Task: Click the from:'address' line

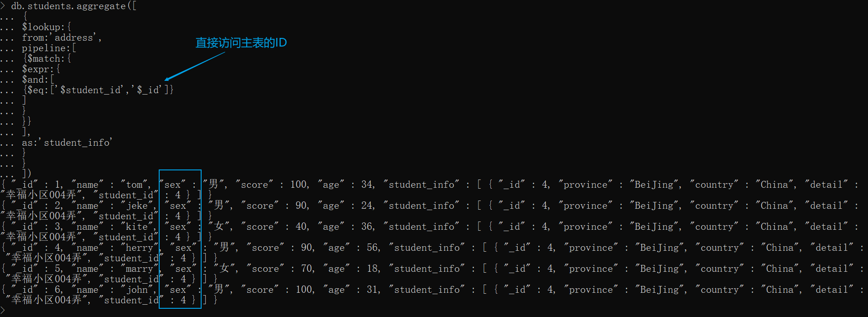Action: [x=62, y=38]
